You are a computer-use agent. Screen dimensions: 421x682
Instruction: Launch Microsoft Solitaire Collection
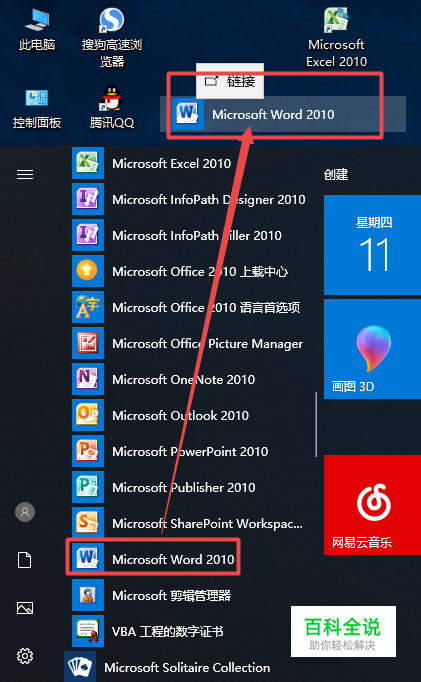click(188, 667)
